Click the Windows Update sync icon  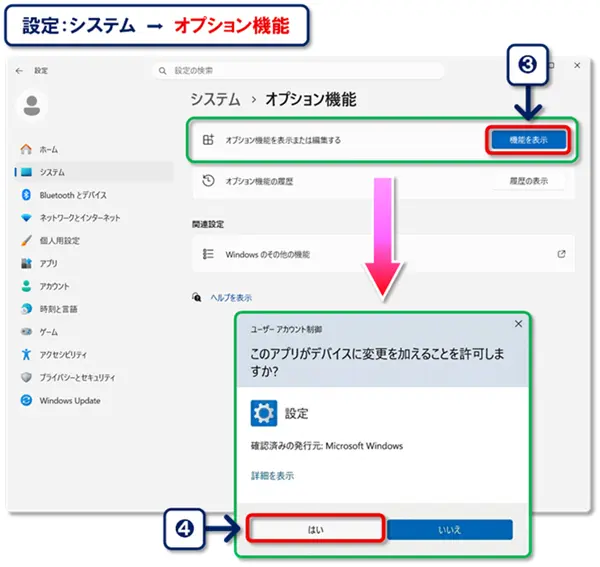(x=26, y=400)
